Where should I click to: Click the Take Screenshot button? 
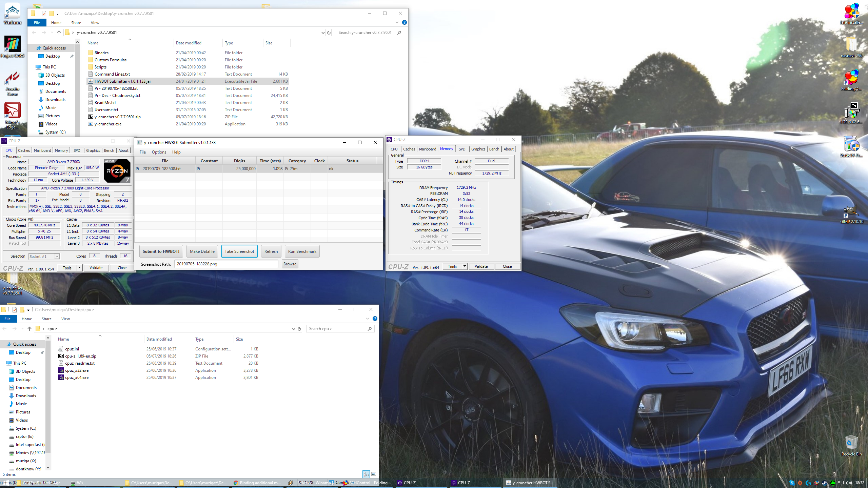(x=239, y=251)
